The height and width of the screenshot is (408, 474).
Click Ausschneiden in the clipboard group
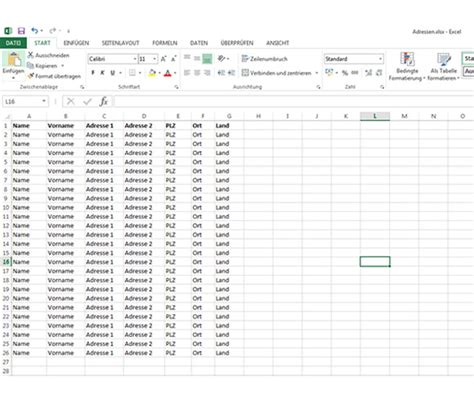click(x=49, y=55)
